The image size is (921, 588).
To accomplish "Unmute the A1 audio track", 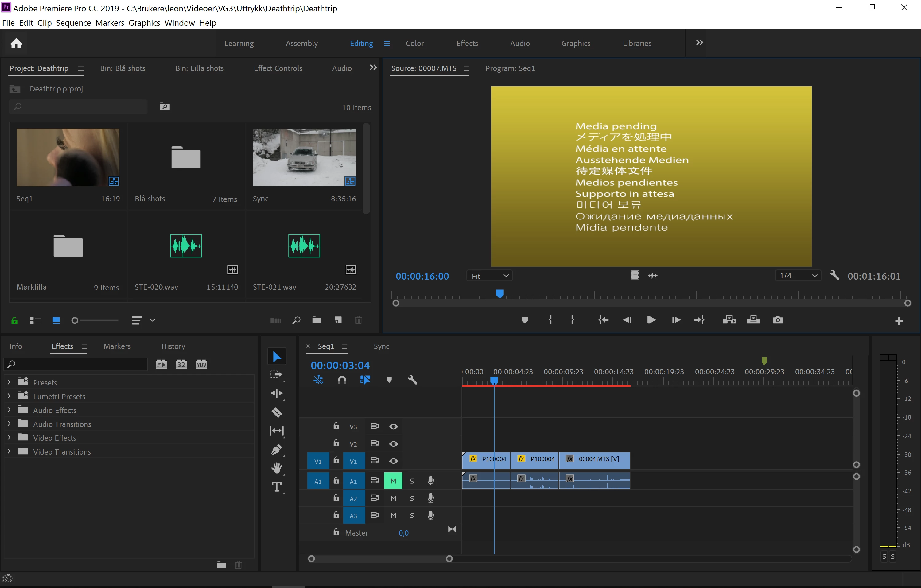I will [393, 481].
